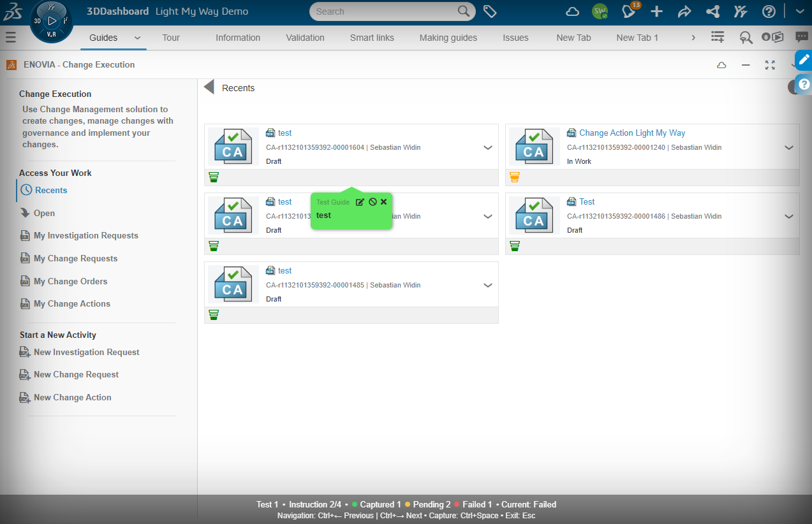Click widget header cloud icon
Viewport: 812px width, 524px height.
pyautogui.click(x=721, y=65)
